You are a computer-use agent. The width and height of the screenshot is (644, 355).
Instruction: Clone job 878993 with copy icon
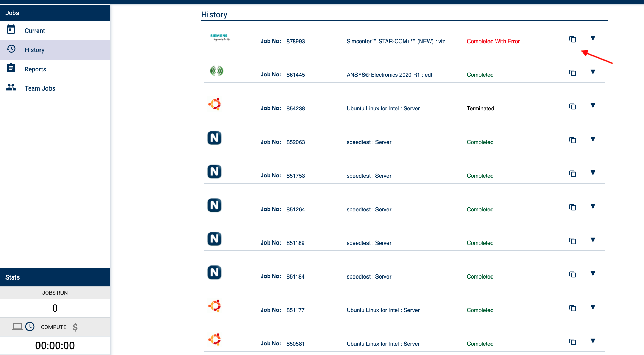(573, 39)
